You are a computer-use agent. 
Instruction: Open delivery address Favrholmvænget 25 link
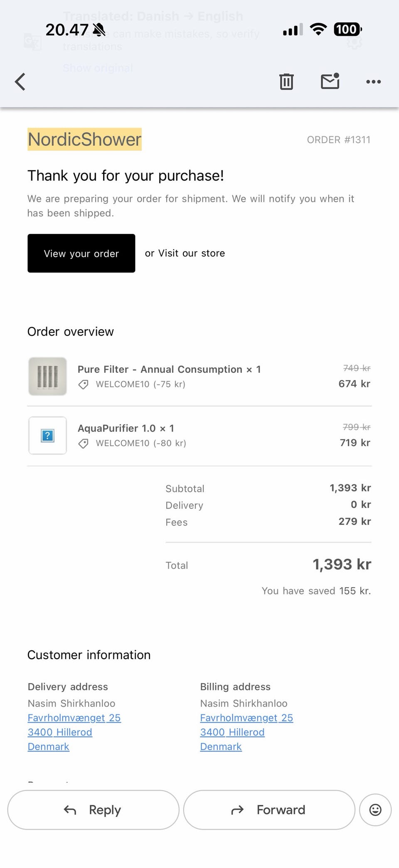(x=74, y=718)
